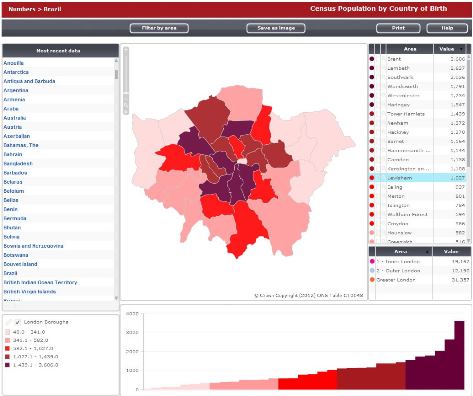Click the red dot beside Merton
Screen dimensions: 473x396
(x=372, y=196)
